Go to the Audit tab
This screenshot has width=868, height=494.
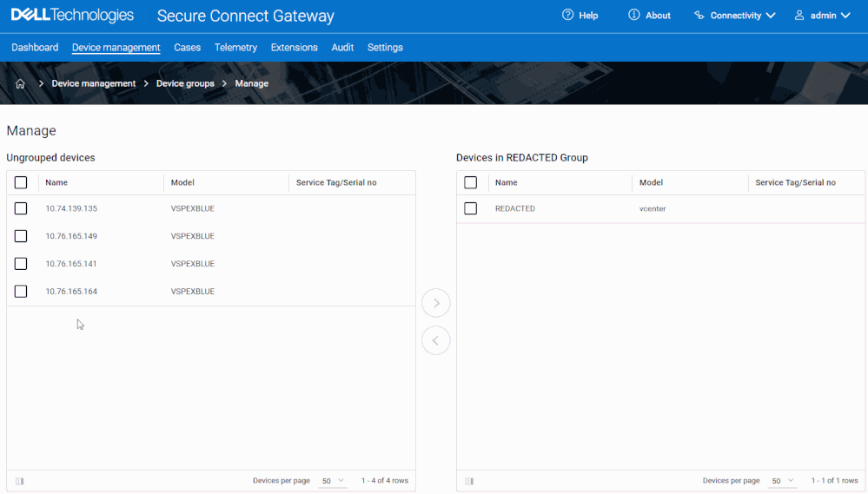pos(342,48)
